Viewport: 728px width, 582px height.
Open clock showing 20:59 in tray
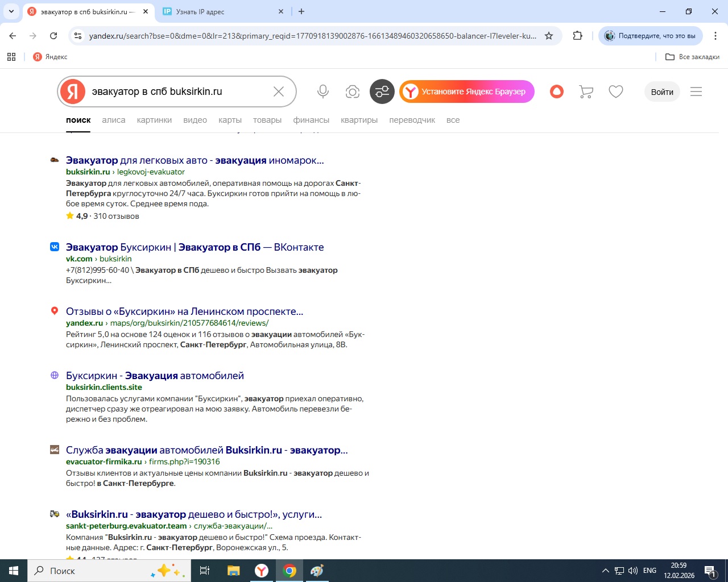point(679,571)
